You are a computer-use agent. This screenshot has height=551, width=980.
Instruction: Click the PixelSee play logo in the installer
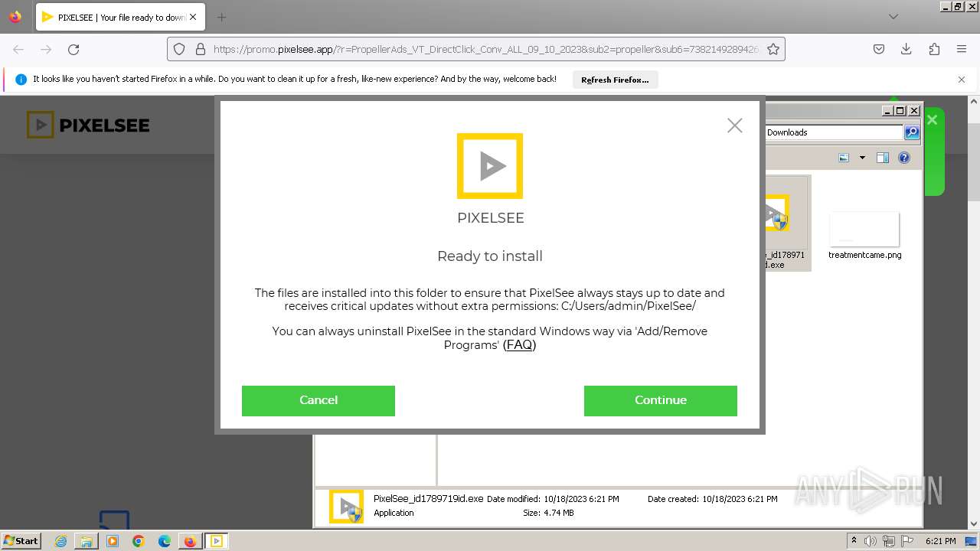click(x=490, y=166)
